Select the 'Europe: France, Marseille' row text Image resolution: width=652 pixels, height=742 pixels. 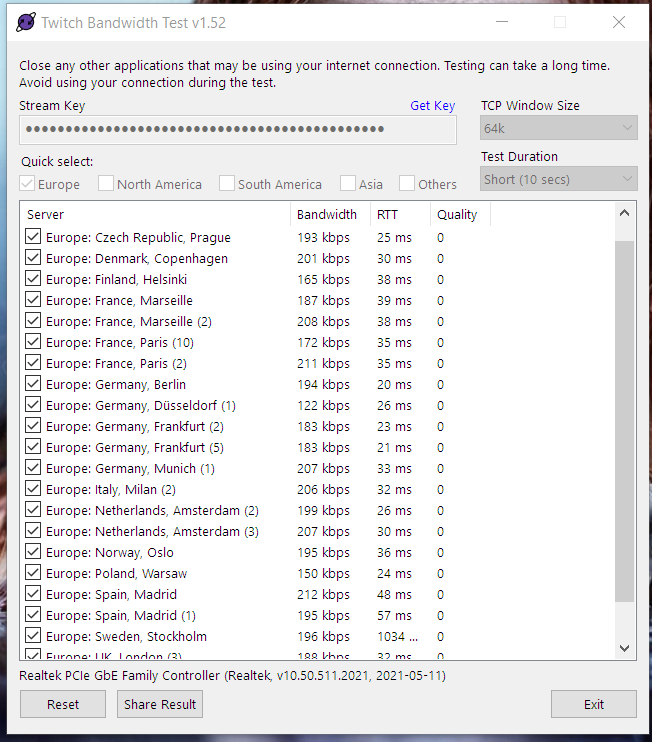tap(119, 300)
